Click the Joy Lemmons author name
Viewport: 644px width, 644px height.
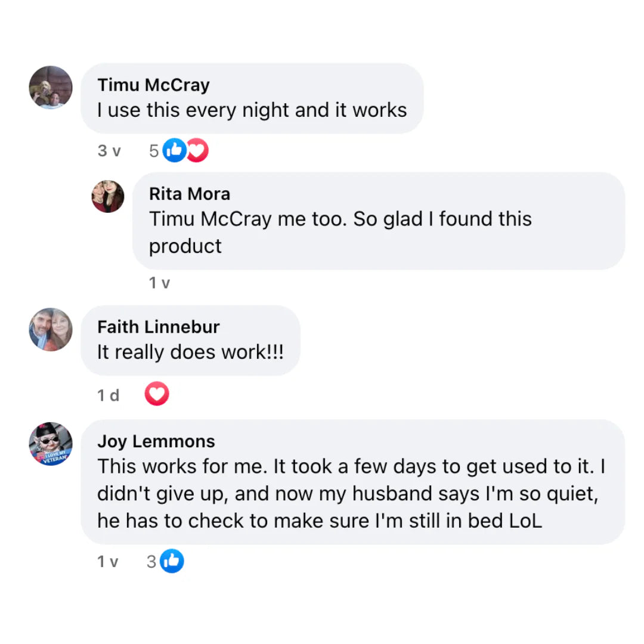click(156, 441)
